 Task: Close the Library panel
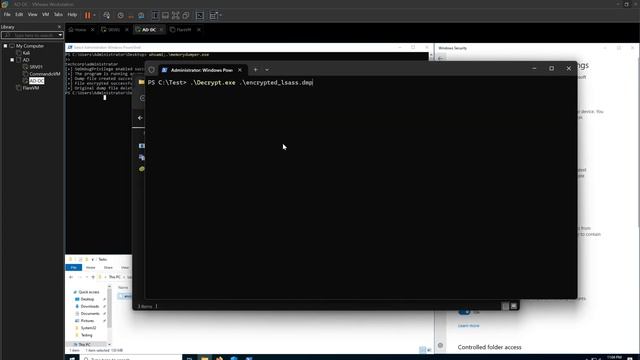[60, 27]
